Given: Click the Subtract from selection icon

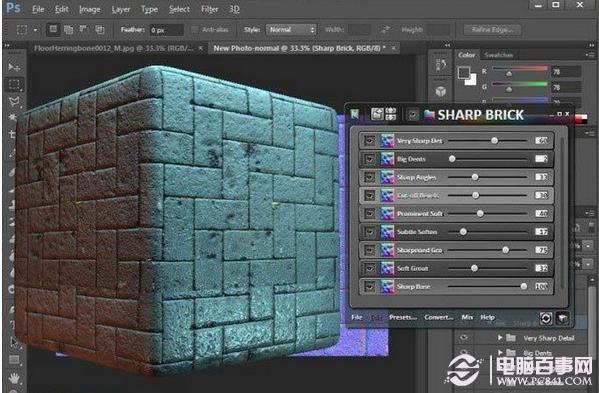Looking at the screenshot, I should (83, 29).
